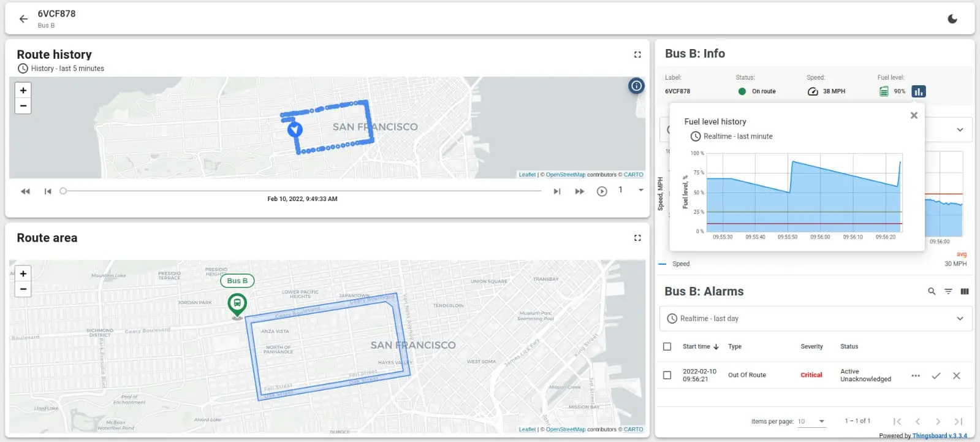Click the route history timeline slider handle
Screen dimensions: 980x442
pyautogui.click(x=63, y=191)
